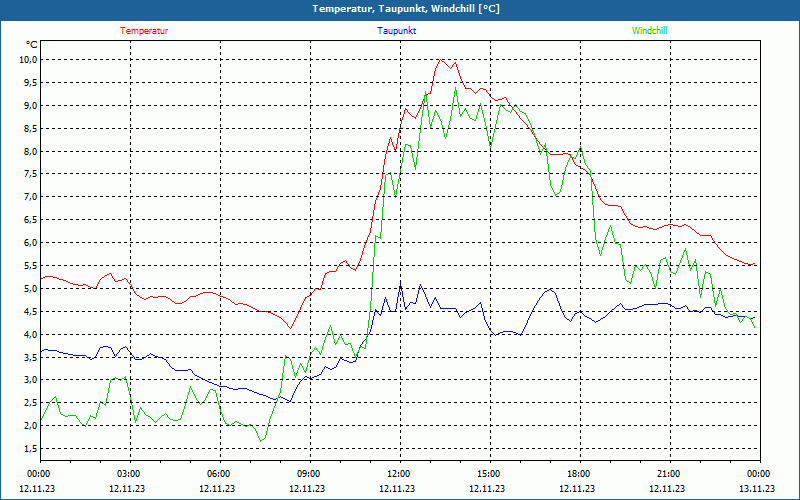Viewport: 800px width, 500px height.
Task: Click the 6,0 y-axis value
Action: click(31, 243)
